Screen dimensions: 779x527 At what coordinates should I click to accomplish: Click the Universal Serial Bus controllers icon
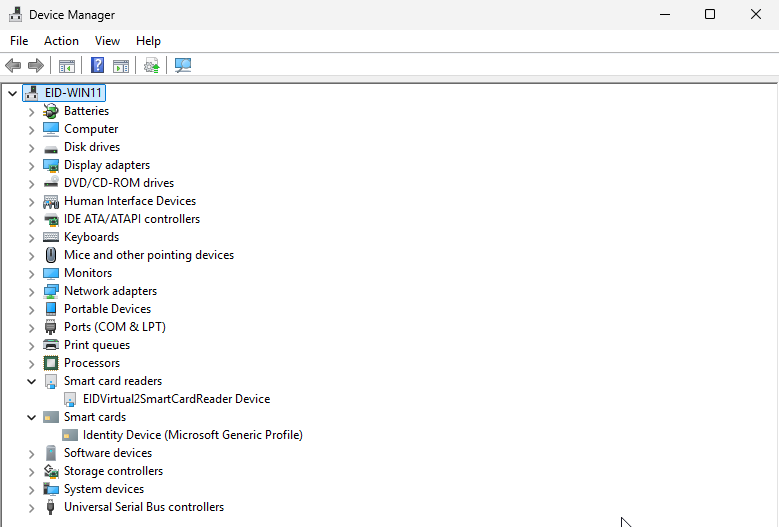[51, 507]
